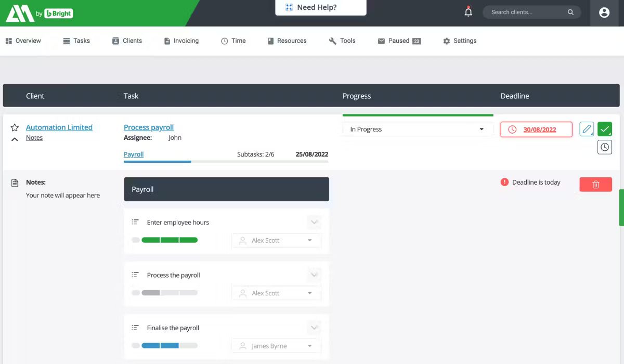Click the subtask list icon for Enter employee hours

point(135,222)
